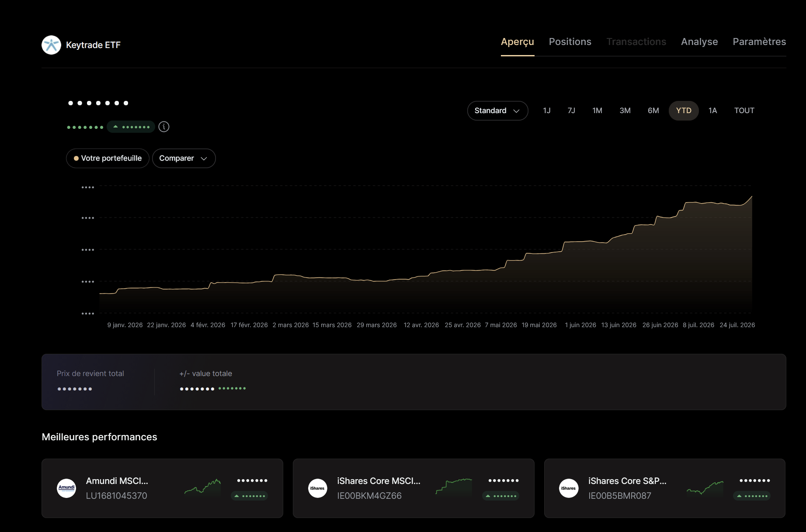Toggle the Votre portefeuille series chip
The image size is (806, 532).
coord(108,158)
